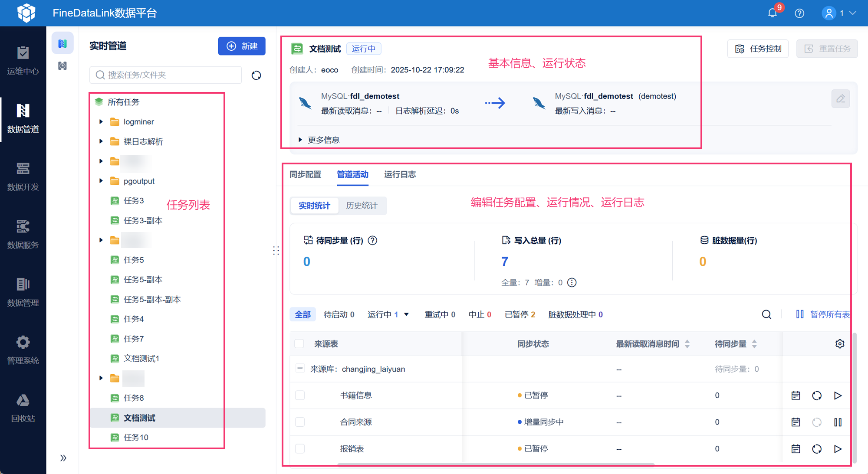Screen dimensions: 868x474
Task: Click the 重置任务 button
Action: [x=827, y=49]
